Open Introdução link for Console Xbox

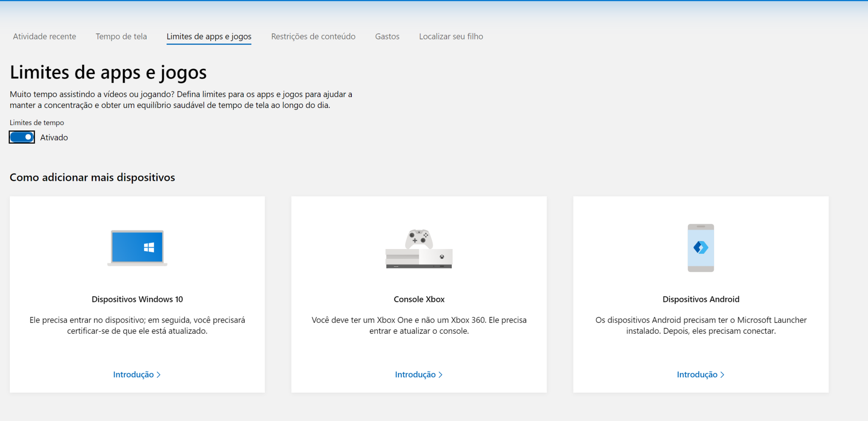click(419, 374)
